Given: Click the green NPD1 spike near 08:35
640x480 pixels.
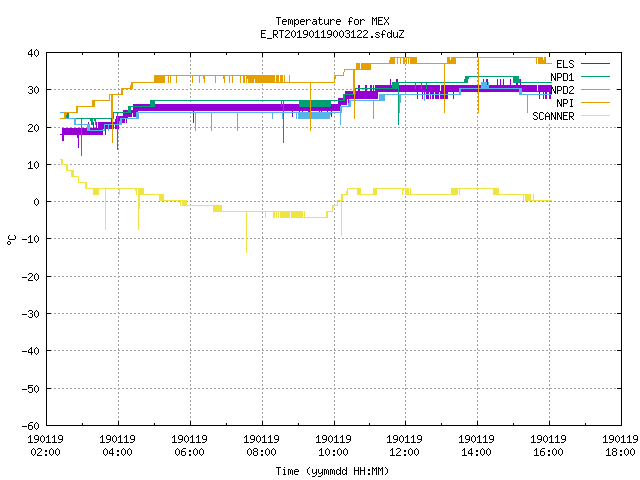Looking at the screenshot, I should pos(284,122).
